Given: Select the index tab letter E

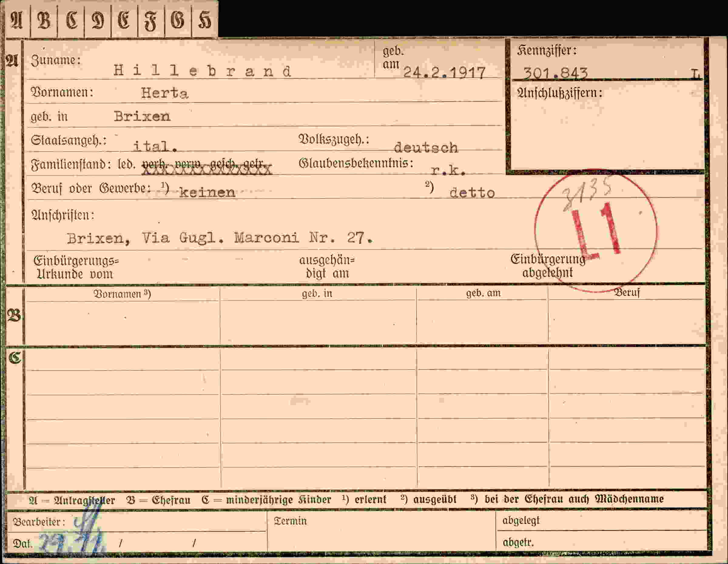Looking at the screenshot, I should point(124,20).
